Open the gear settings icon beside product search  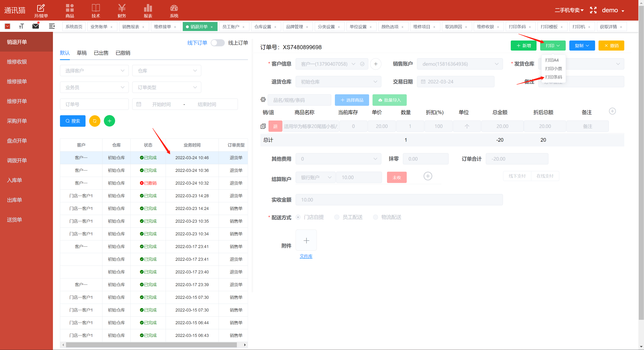(263, 100)
